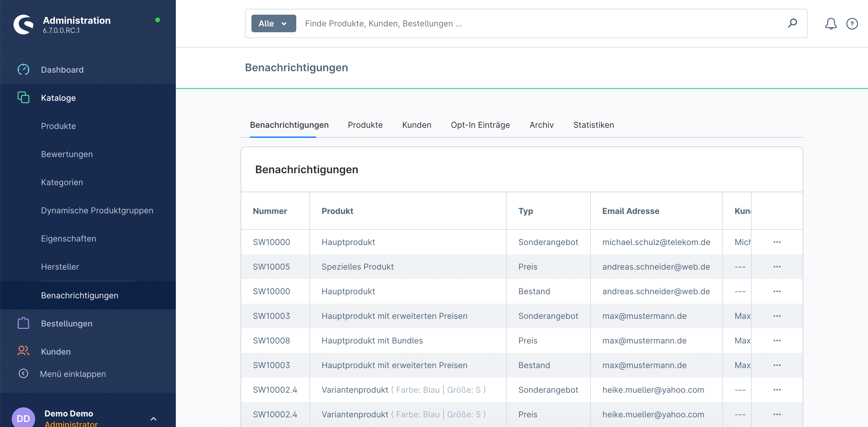Switch to the Benachrichtigungen tab
Screen dimensions: 868x427
point(289,125)
